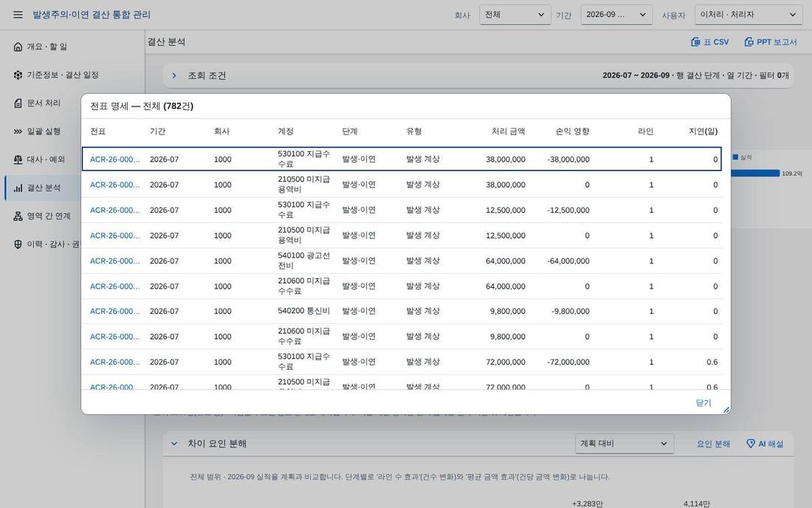This screenshot has width=812, height=508.
Task: Click the 요인 분해 button
Action: 713,444
